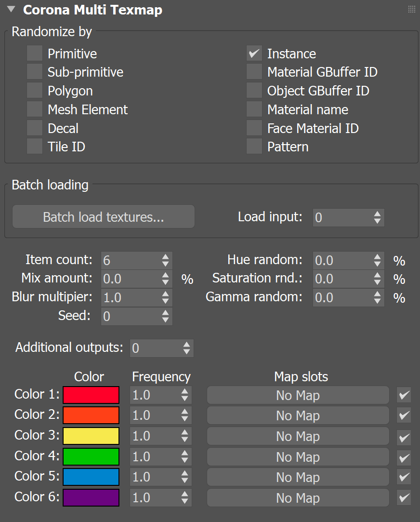
Task: Click the rollout grip dots icon
Action: click(x=412, y=9)
